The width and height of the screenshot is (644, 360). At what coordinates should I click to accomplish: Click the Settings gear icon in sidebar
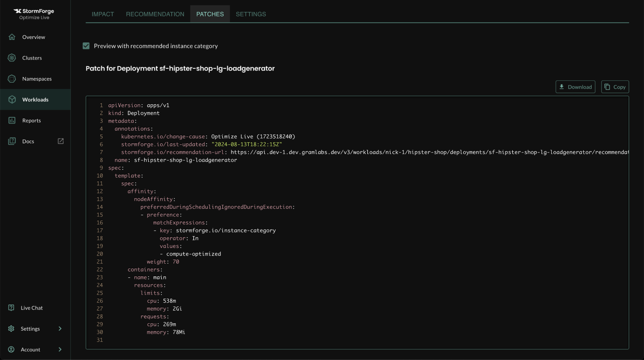[11, 329]
